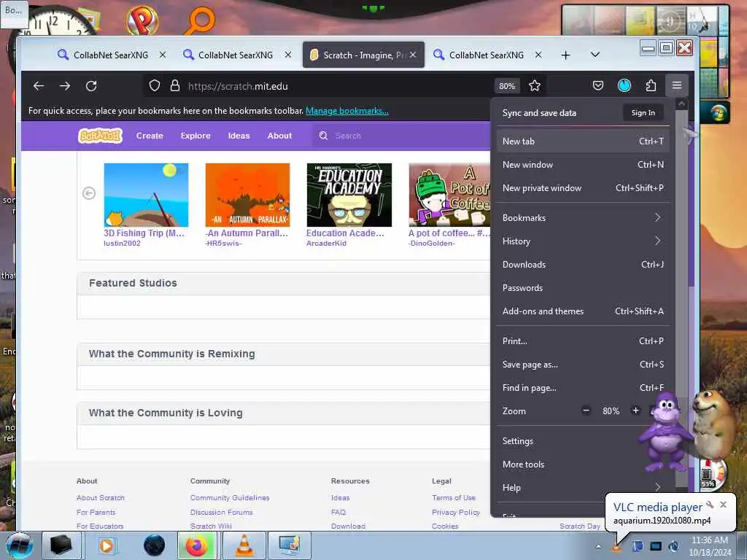Zoom in with the plus button
The width and height of the screenshot is (747, 560).
[635, 411]
